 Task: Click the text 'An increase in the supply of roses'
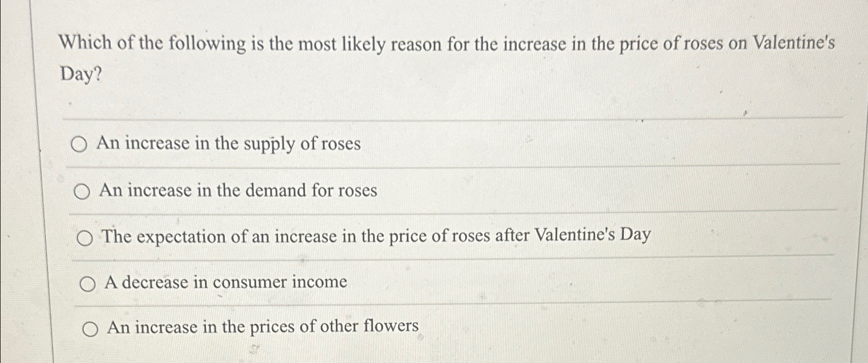227,144
